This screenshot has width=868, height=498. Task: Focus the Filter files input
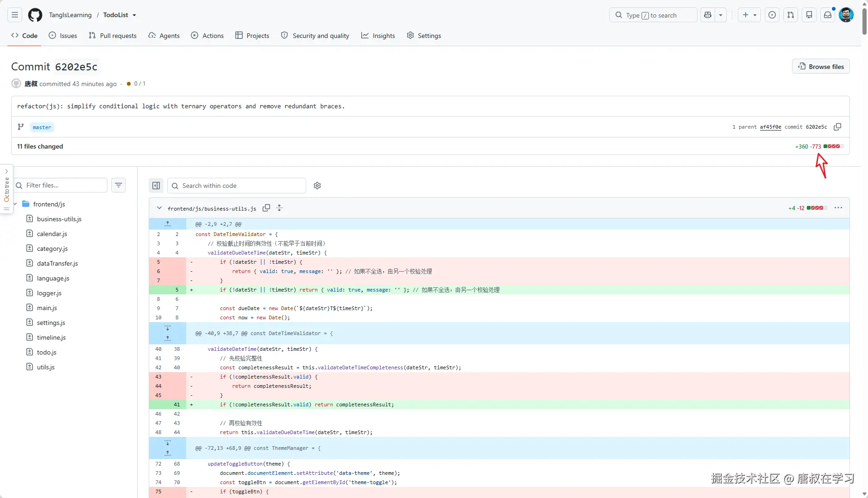point(60,185)
